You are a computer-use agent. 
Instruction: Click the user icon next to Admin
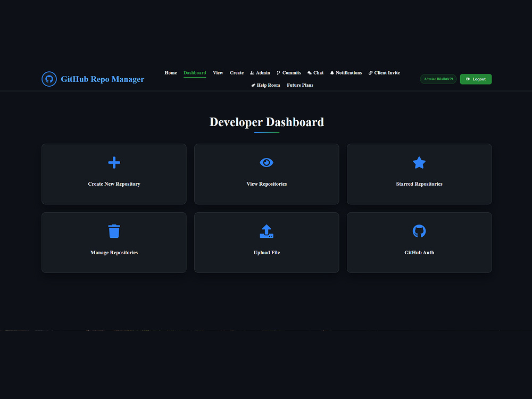tap(252, 73)
